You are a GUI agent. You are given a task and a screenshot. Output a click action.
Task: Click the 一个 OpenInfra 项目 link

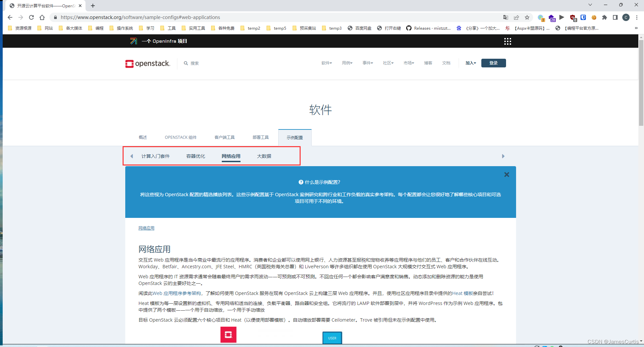(x=159, y=41)
